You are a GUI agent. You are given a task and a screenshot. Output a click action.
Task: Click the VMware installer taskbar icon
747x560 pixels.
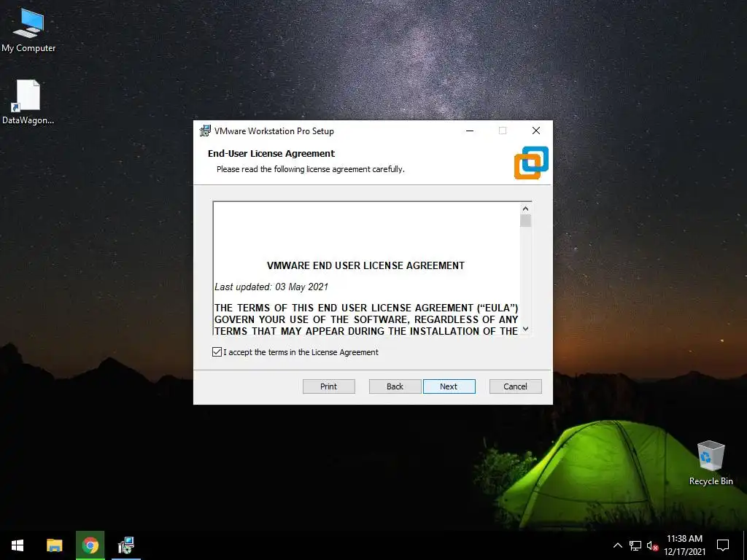(x=126, y=545)
